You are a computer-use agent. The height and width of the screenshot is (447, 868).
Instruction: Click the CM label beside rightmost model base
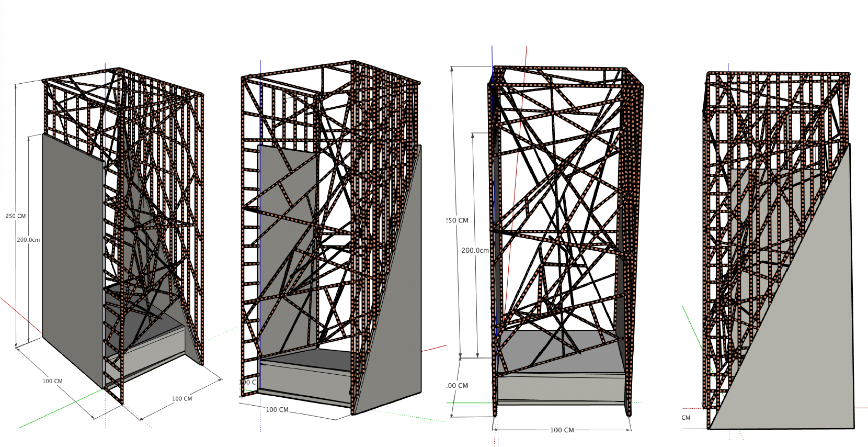686,418
